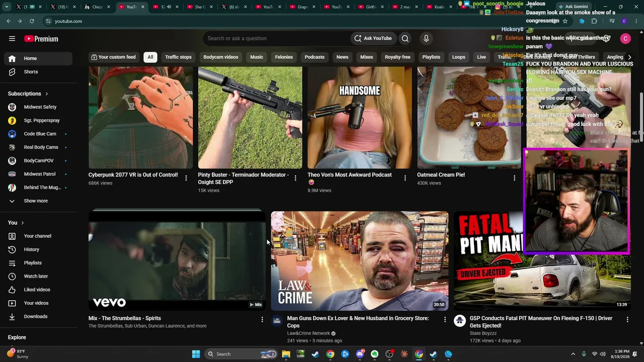Show hidden system tray icons chevron
This screenshot has height=362, width=644.
tap(573, 354)
